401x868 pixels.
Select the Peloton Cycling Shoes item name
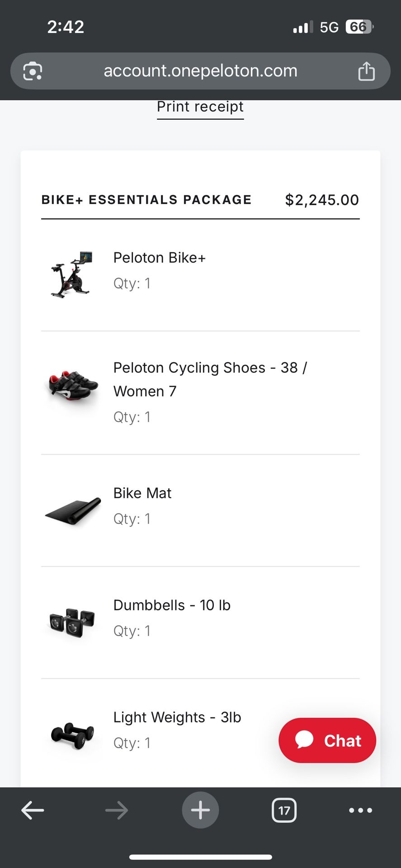[210, 379]
